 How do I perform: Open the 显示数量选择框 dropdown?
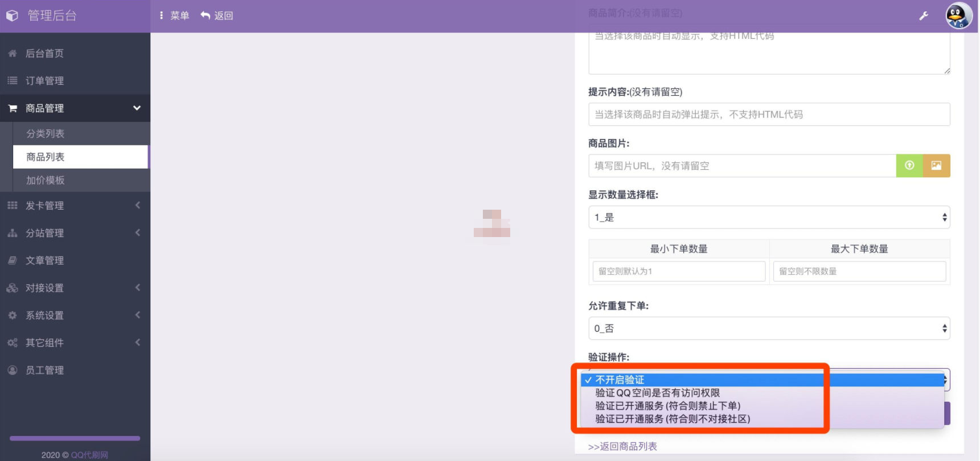pyautogui.click(x=769, y=217)
